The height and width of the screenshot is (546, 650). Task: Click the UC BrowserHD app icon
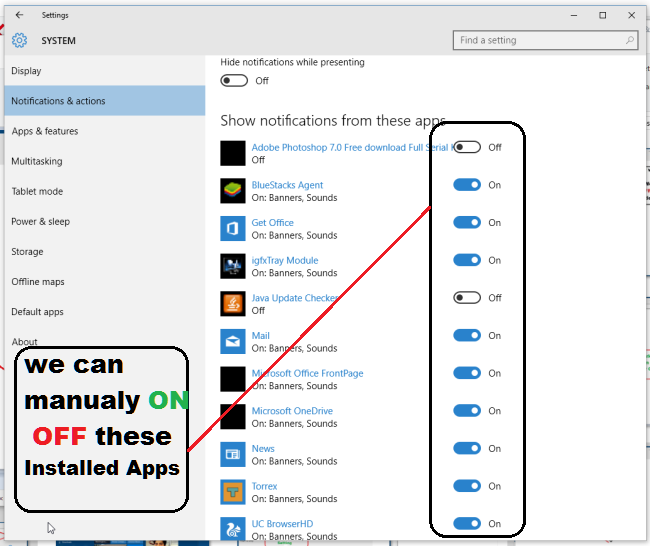(x=233, y=529)
